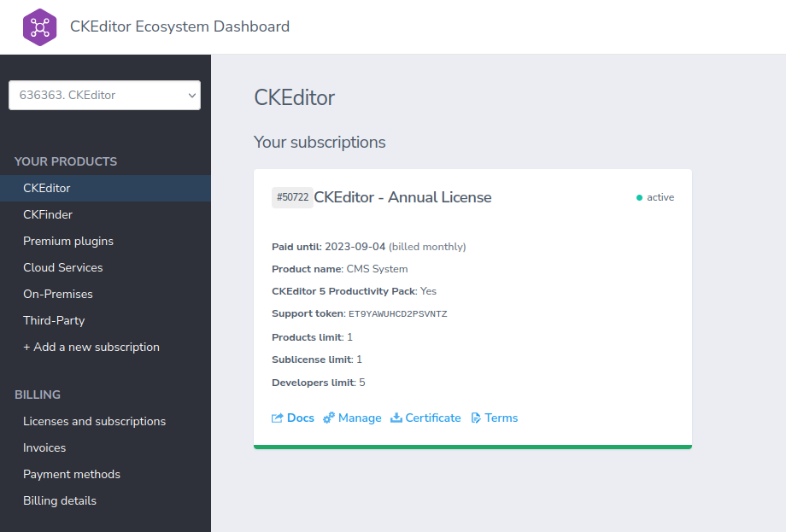The image size is (786, 532).
Task: Open CKFinder in the sidebar
Action: tap(48, 214)
